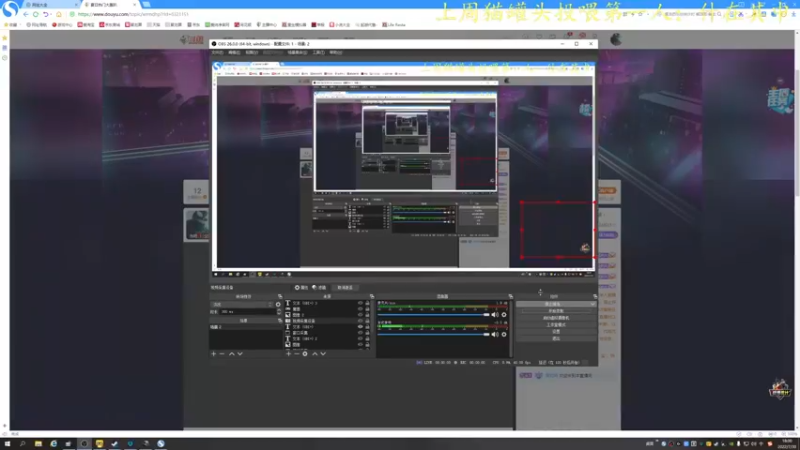Lock the 窗口采集 source
Image resolution: width=800 pixels, height=450 pixels.
pos(367,333)
